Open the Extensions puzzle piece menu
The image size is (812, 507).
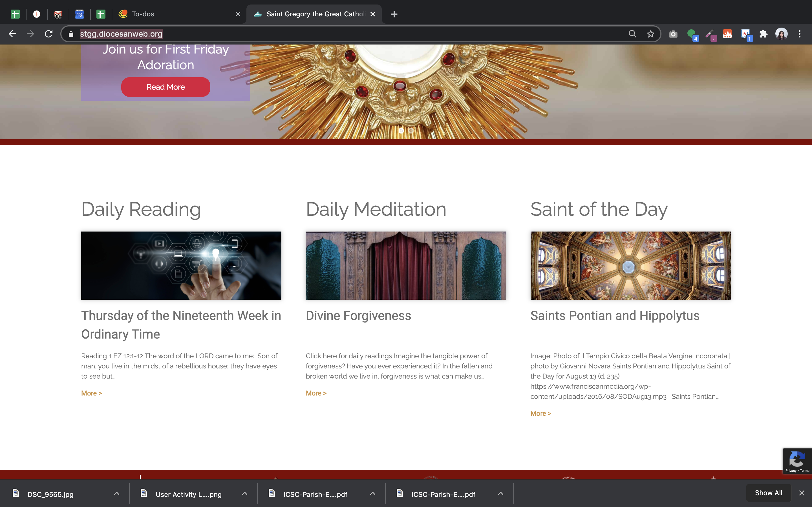point(763,34)
